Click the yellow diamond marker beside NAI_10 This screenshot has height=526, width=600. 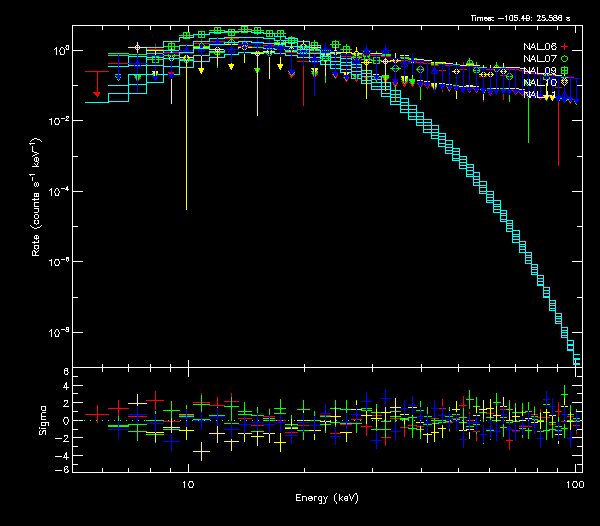[564, 83]
